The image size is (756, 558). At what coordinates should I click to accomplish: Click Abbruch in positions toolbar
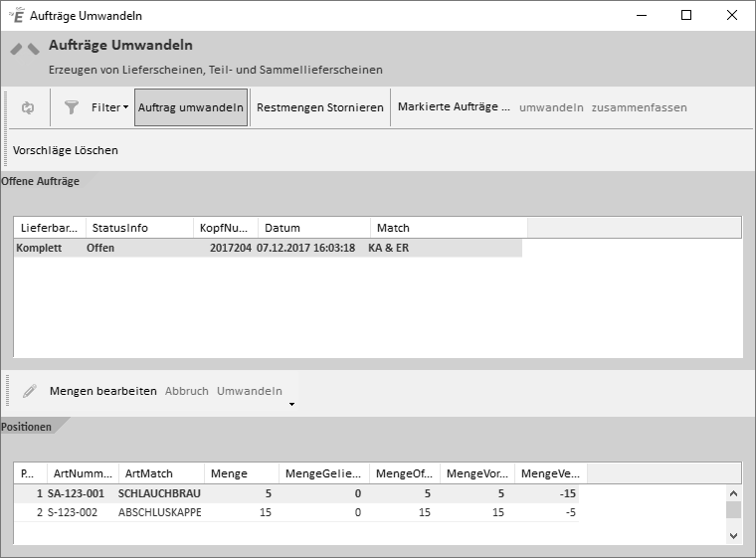click(x=187, y=391)
